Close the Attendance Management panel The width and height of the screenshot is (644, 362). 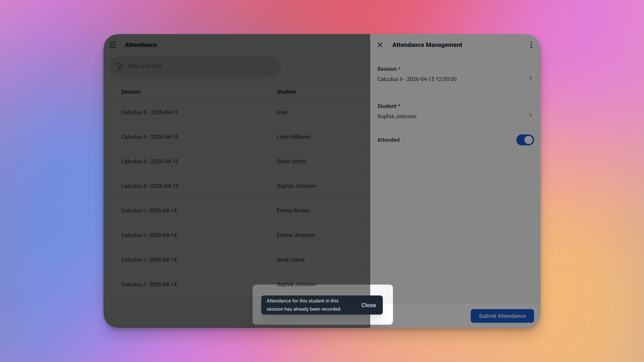[x=380, y=45]
